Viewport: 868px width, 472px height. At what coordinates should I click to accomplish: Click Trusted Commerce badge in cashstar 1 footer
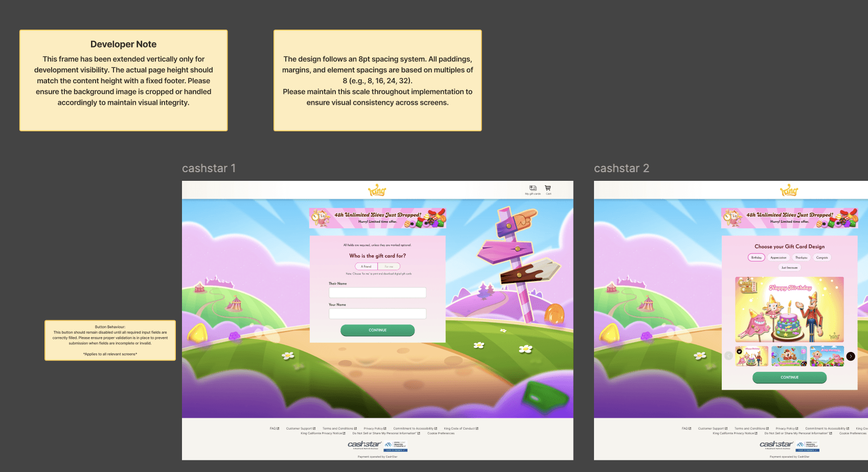coord(396,446)
